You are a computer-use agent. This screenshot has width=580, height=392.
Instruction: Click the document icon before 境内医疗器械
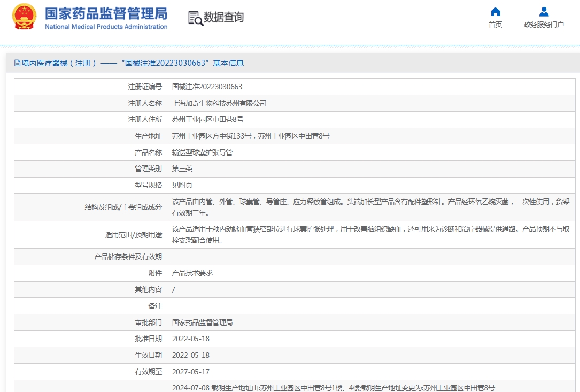click(x=17, y=63)
